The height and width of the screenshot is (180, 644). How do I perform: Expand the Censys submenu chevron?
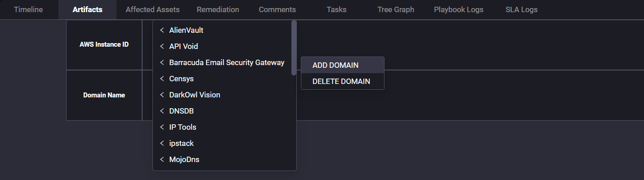(162, 79)
